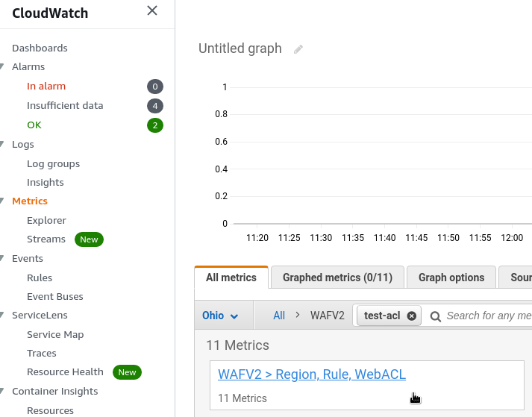Open Event Buses

55,297
